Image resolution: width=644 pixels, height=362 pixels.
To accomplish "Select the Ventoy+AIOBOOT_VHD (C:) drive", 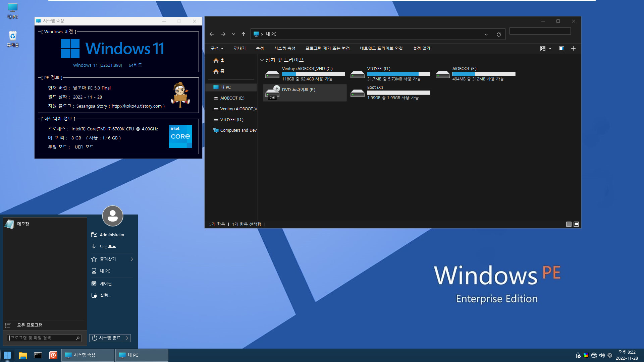I will (x=305, y=74).
